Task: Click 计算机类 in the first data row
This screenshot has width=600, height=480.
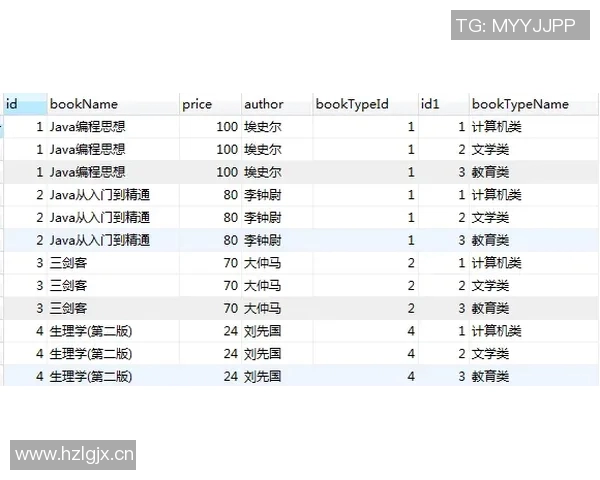Action: [497, 127]
